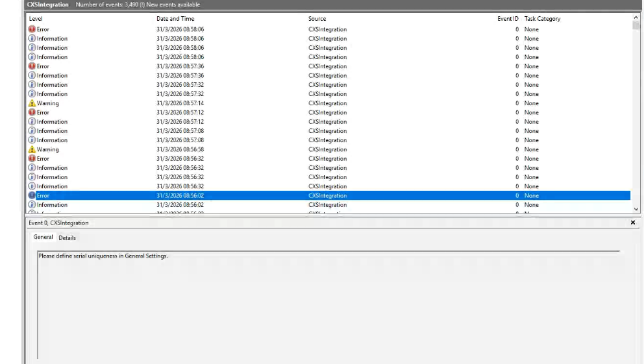
Task: Open the General tab in the event pane
Action: (43, 237)
